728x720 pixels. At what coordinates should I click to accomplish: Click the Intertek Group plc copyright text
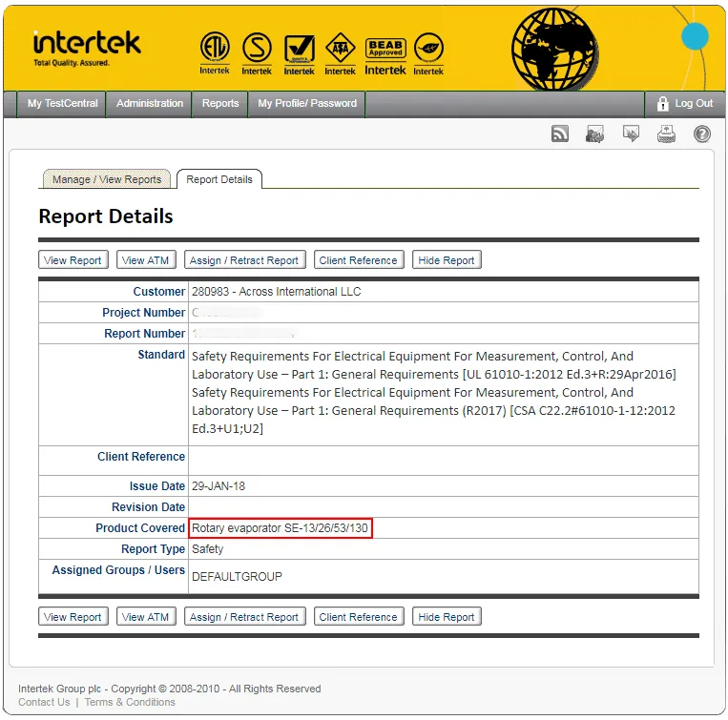coord(170,689)
